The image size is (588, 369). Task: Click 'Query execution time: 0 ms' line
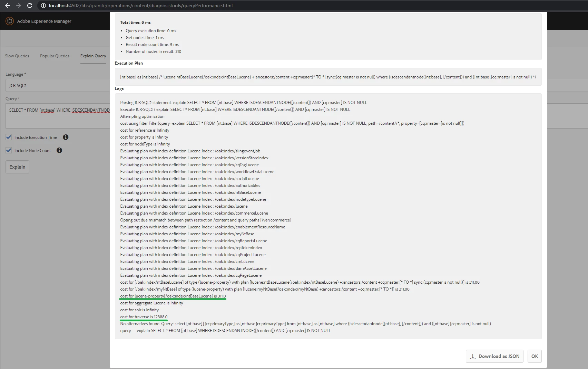tap(151, 31)
